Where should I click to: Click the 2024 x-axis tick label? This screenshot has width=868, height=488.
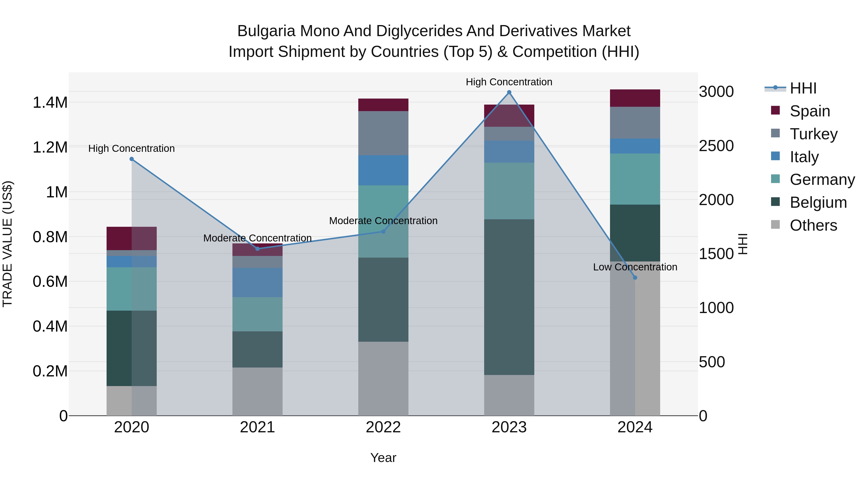(635, 427)
